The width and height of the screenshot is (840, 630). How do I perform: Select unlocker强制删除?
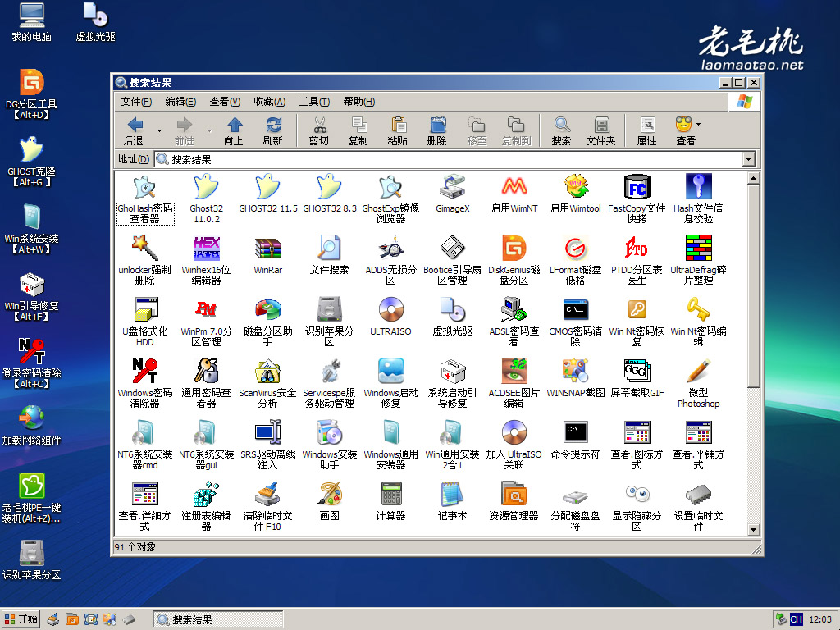(144, 260)
